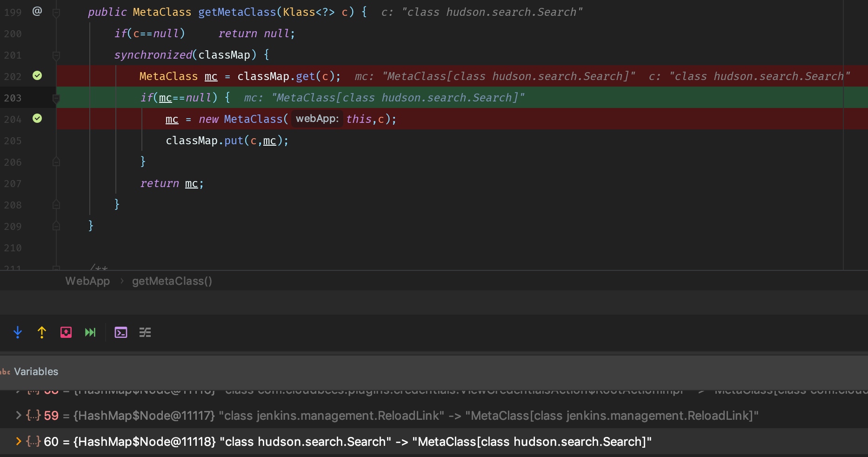This screenshot has width=868, height=457.
Task: Click the Run to Cursor green icon
Action: 90,332
